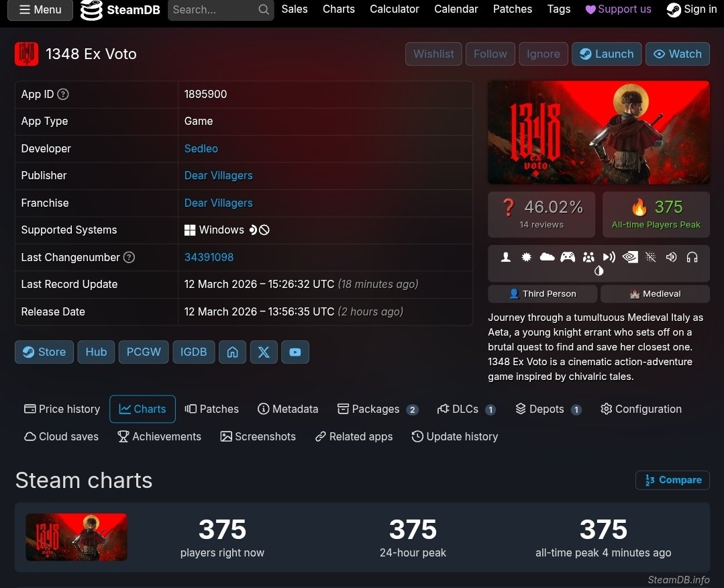Viewport: 724px width, 588px height.
Task: Click Sign in with Steam
Action: point(692,9)
